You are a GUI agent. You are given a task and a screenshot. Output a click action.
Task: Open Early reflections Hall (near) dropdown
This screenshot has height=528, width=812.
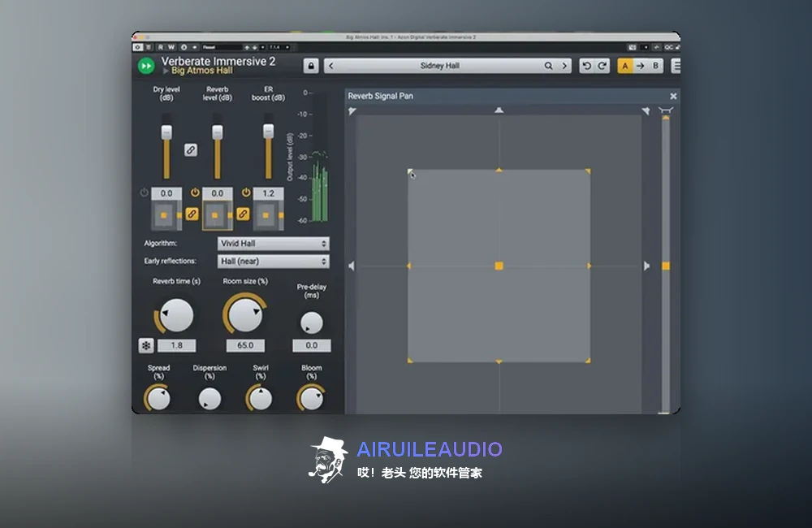(x=273, y=261)
